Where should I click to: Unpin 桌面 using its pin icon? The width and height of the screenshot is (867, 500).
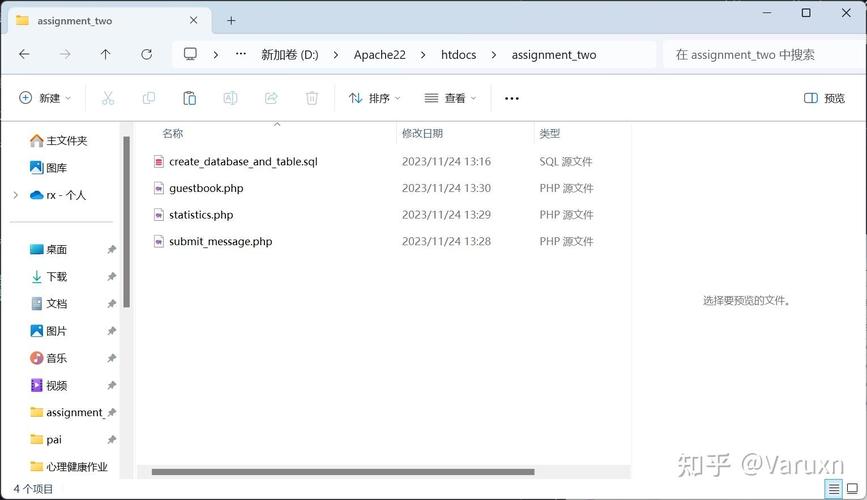tap(112, 249)
